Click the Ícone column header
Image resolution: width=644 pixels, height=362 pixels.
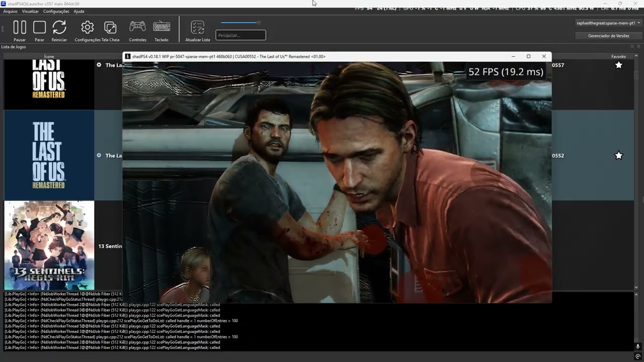(x=49, y=57)
